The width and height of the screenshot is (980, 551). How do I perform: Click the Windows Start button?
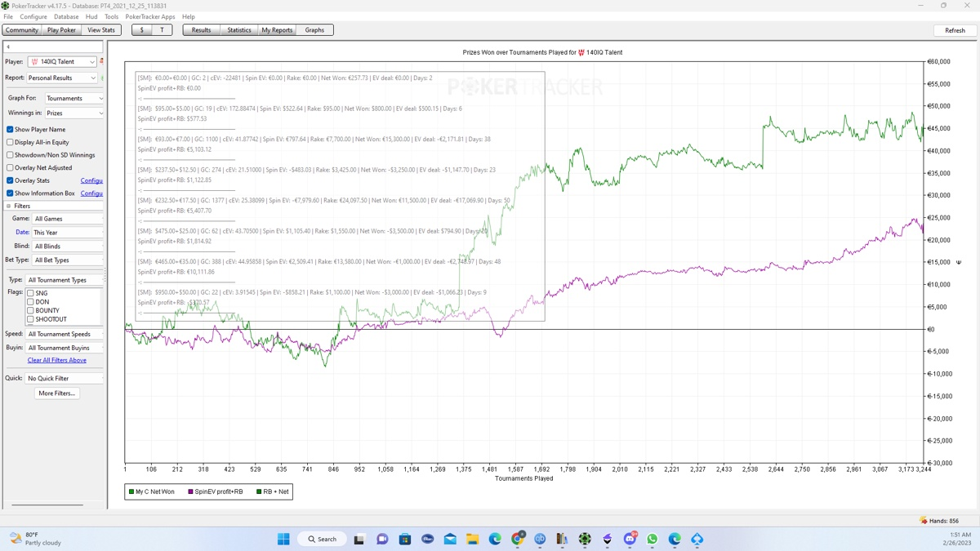coord(283,539)
